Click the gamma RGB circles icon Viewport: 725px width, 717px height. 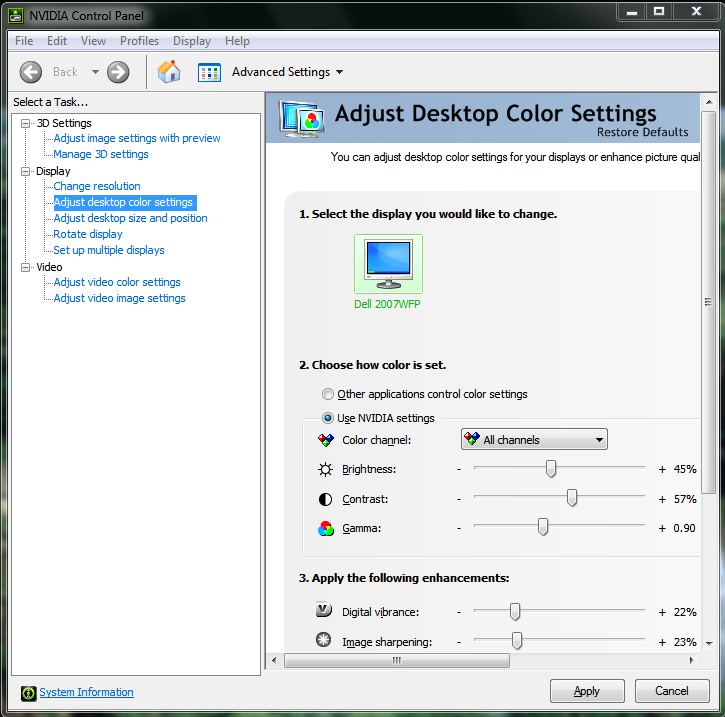[x=326, y=528]
